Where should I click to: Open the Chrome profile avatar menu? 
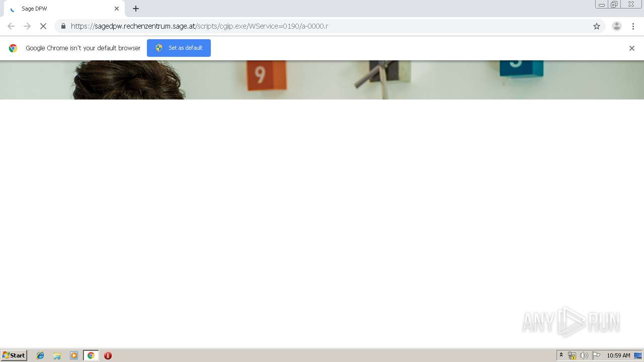click(x=617, y=26)
